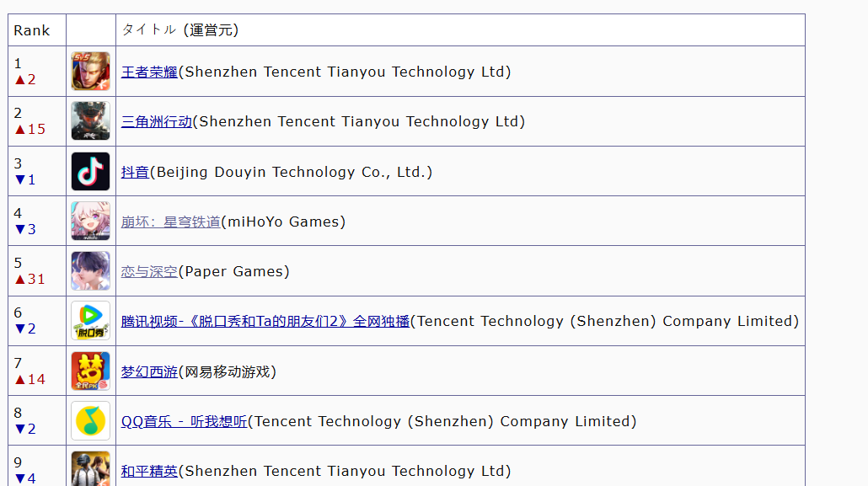Click rank 2 up-15 cell
This screenshot has height=486, width=868.
37,121
